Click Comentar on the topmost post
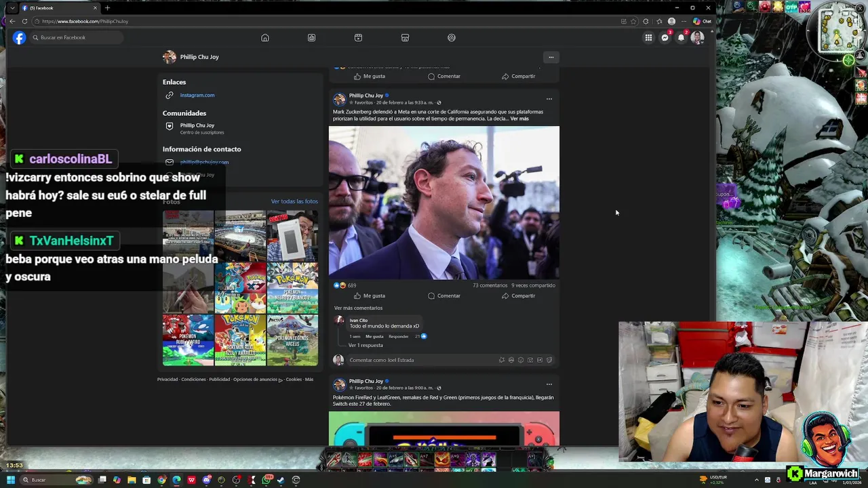868x488 pixels. 444,76
